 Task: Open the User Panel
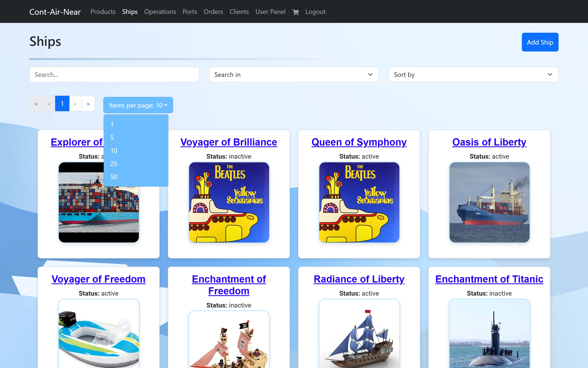pos(271,12)
